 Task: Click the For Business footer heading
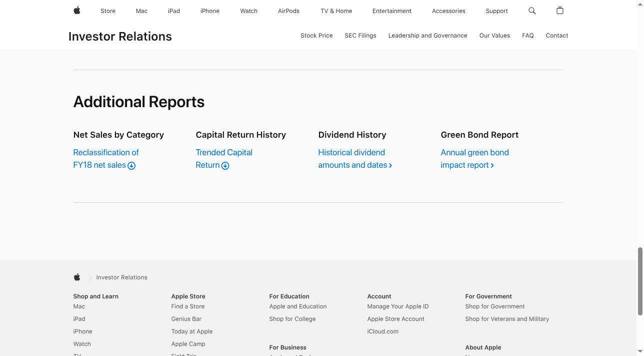point(287,347)
